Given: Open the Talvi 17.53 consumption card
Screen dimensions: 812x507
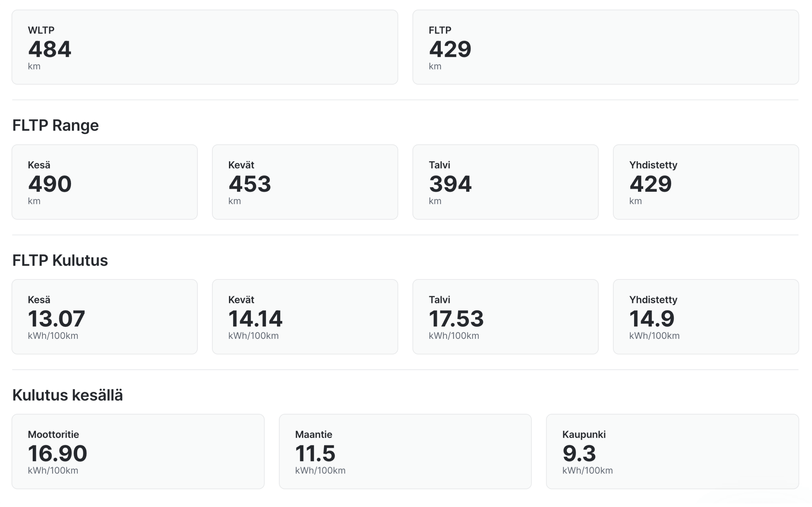Looking at the screenshot, I should (505, 317).
